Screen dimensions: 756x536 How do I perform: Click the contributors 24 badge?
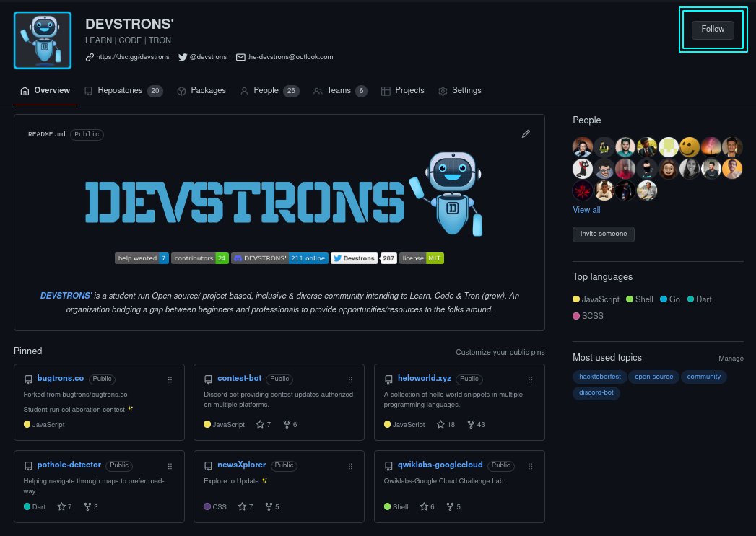pos(199,258)
